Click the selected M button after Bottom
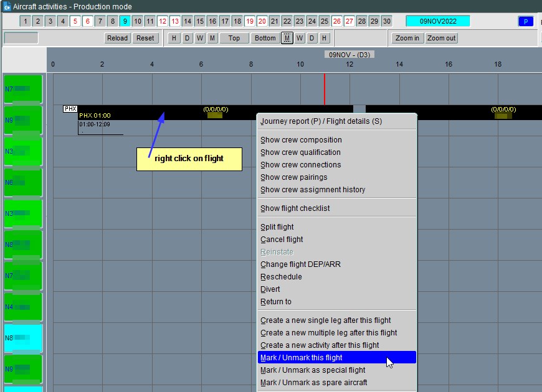 287,38
